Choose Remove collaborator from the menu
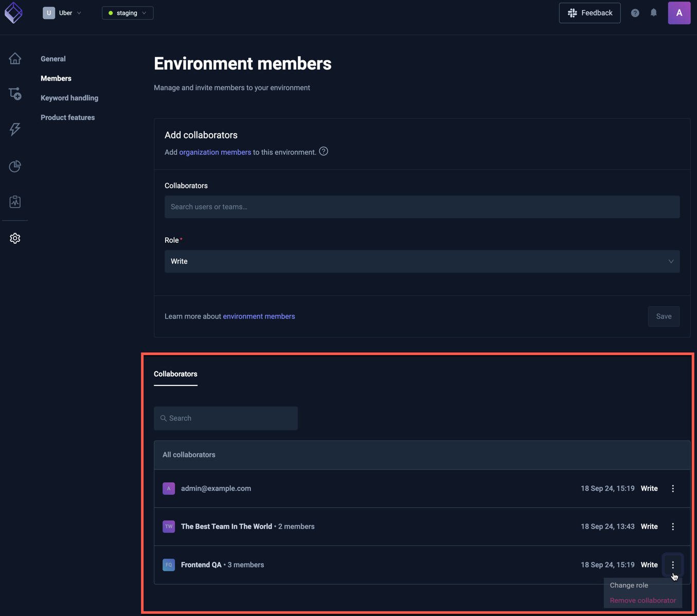 pyautogui.click(x=642, y=601)
